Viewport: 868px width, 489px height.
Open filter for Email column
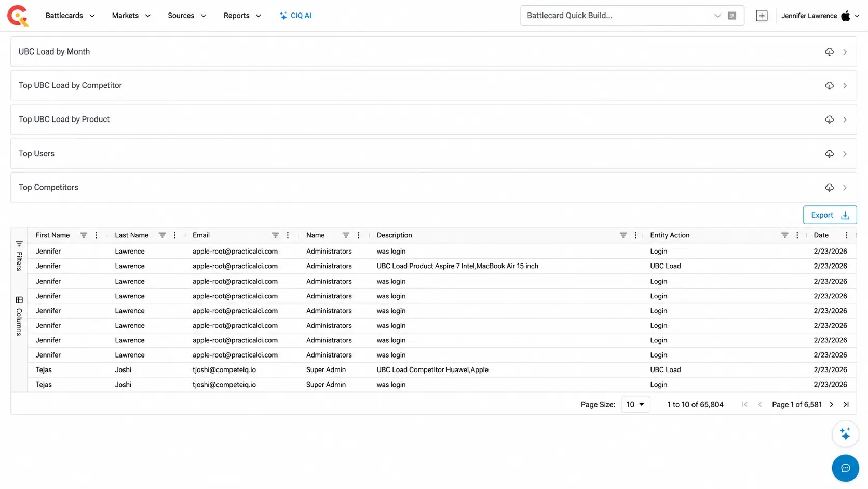[x=275, y=235]
